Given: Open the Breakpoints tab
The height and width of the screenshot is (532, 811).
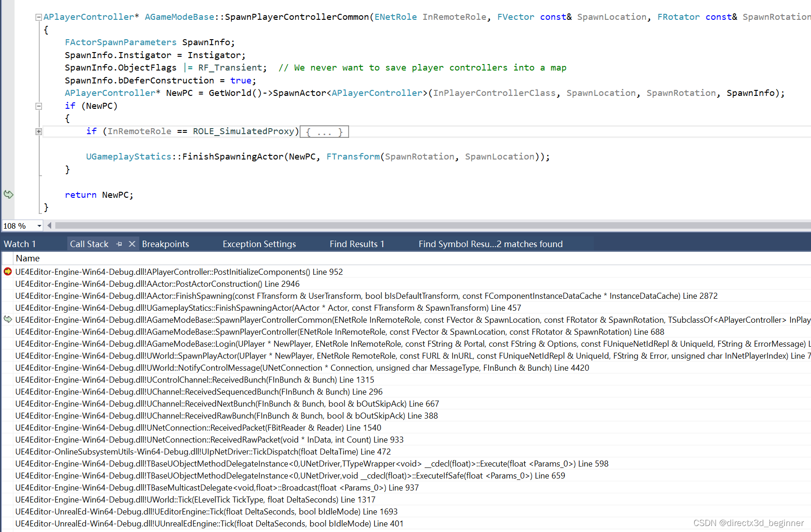Looking at the screenshot, I should pos(166,244).
